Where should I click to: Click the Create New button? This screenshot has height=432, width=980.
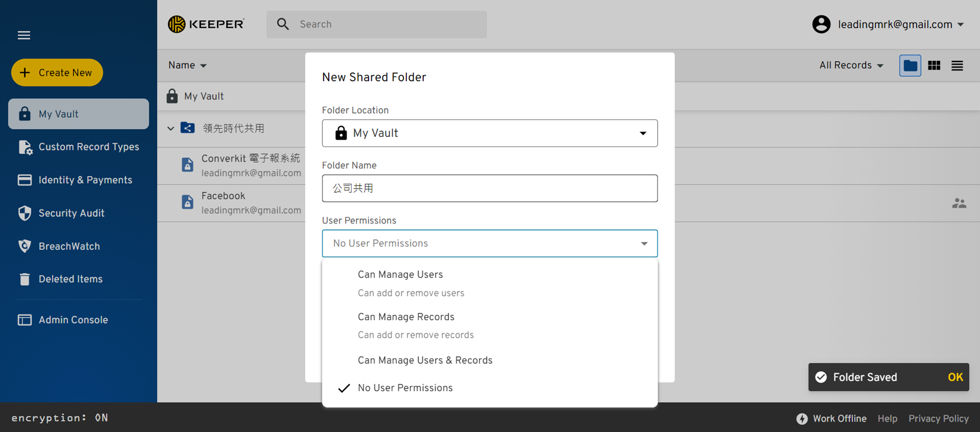click(57, 73)
